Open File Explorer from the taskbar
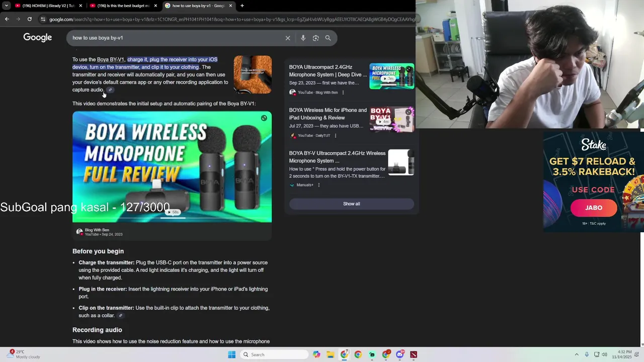Image resolution: width=644 pixels, height=362 pixels. tap(331, 354)
